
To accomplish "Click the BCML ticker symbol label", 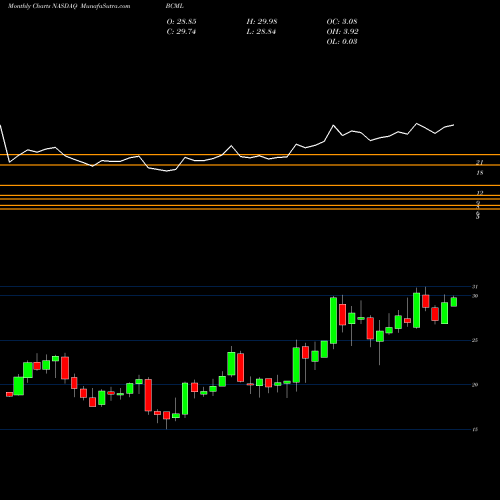I will click(x=175, y=6).
